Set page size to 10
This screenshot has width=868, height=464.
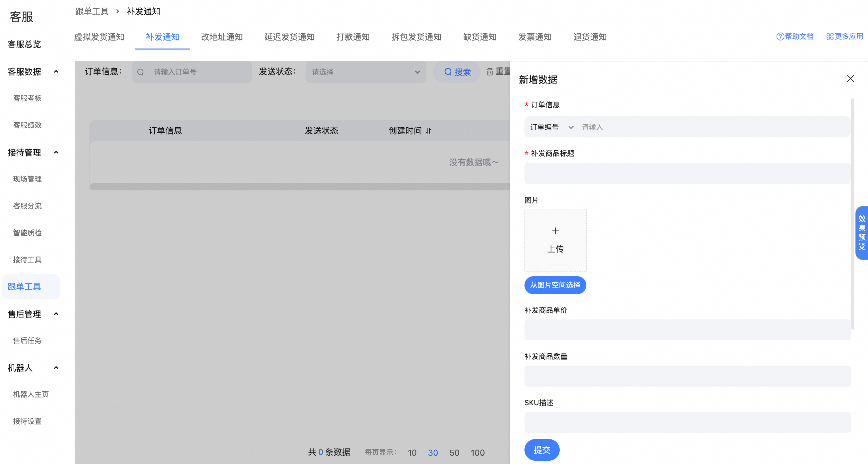click(412, 453)
